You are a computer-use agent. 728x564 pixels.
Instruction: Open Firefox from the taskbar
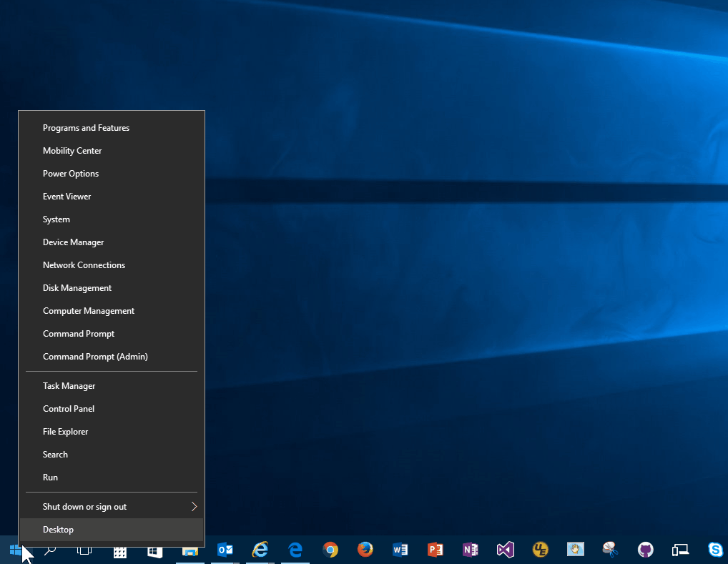[x=365, y=550]
